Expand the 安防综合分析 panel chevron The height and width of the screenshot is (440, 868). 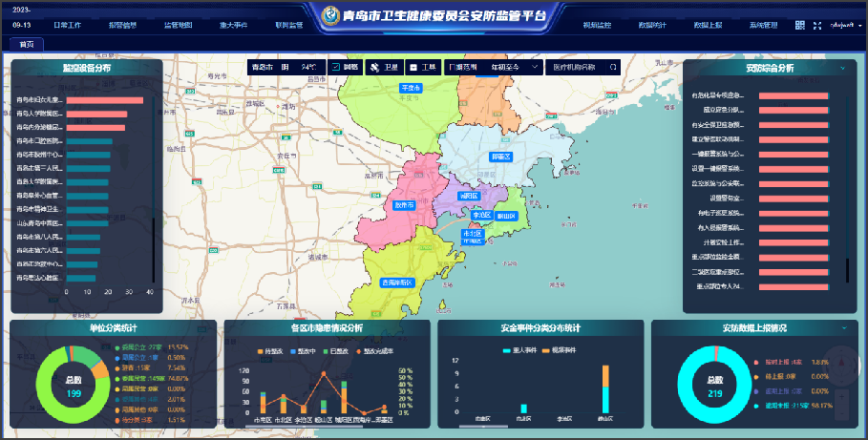(842, 69)
